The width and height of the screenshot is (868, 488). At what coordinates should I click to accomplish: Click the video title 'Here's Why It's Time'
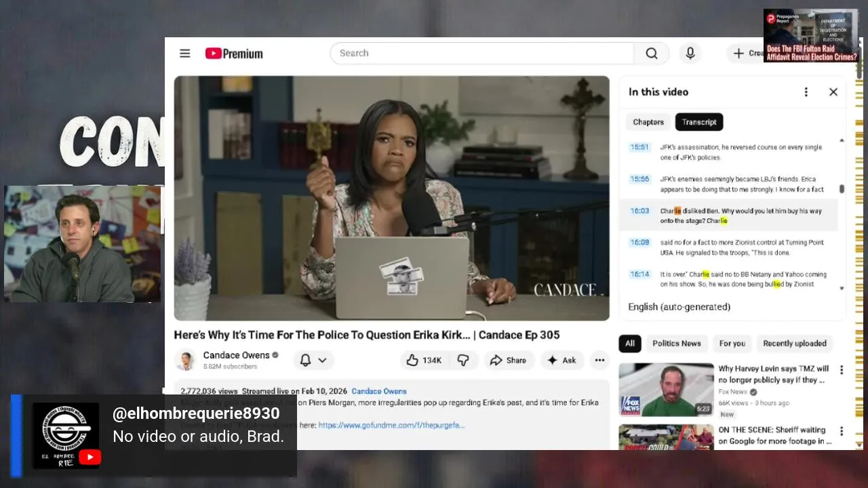[366, 335]
